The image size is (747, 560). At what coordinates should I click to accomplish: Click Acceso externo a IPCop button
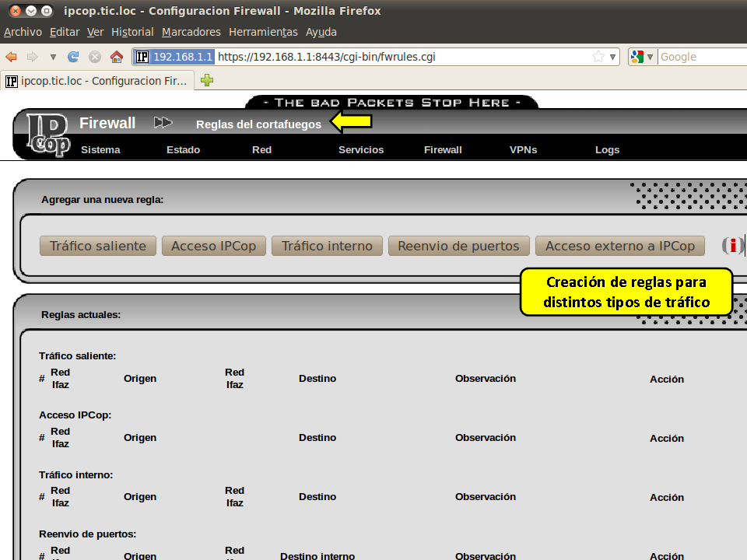pyautogui.click(x=619, y=246)
